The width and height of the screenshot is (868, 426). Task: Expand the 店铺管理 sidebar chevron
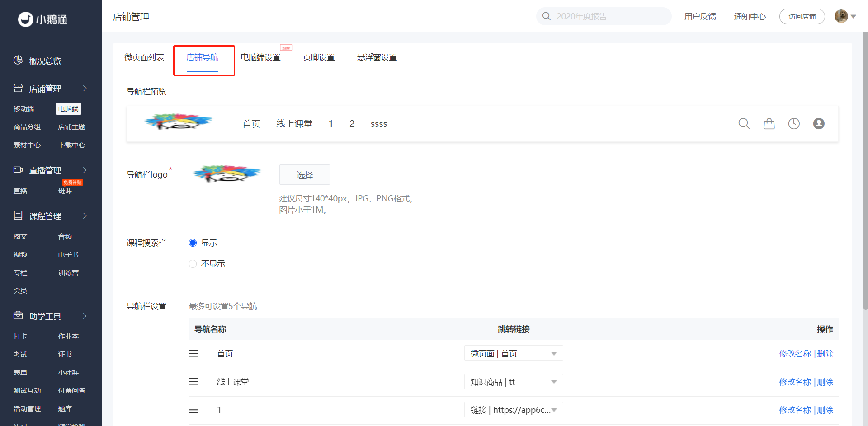point(85,89)
